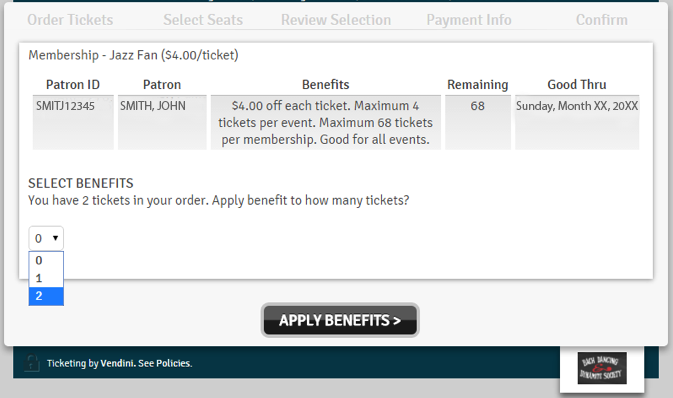This screenshot has width=673, height=398.
Task: Click the remaining 68 count cell
Action: click(x=478, y=122)
